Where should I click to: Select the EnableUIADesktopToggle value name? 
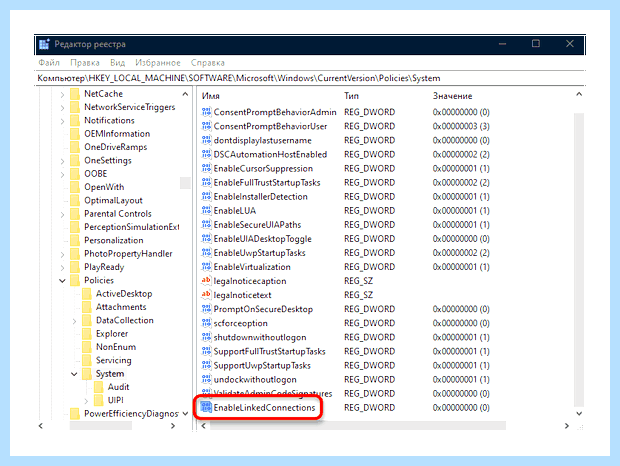click(263, 239)
